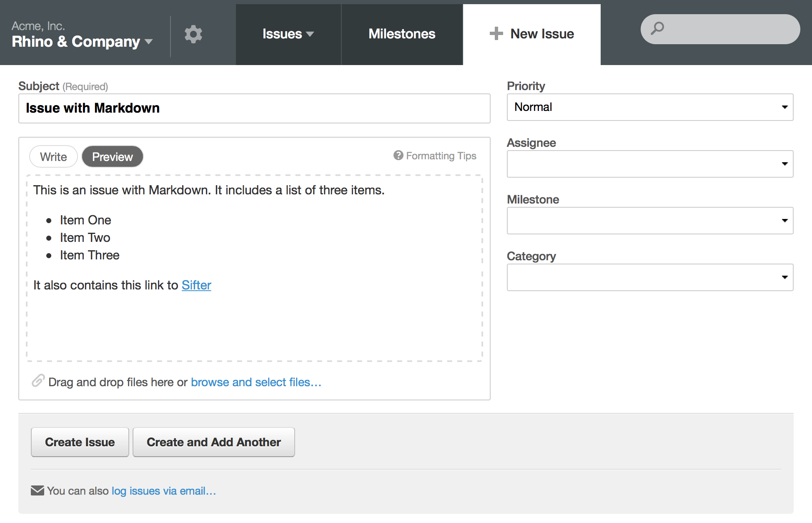Viewport: 812px width, 523px height.
Task: Switch to the Preview tab
Action: pos(113,157)
